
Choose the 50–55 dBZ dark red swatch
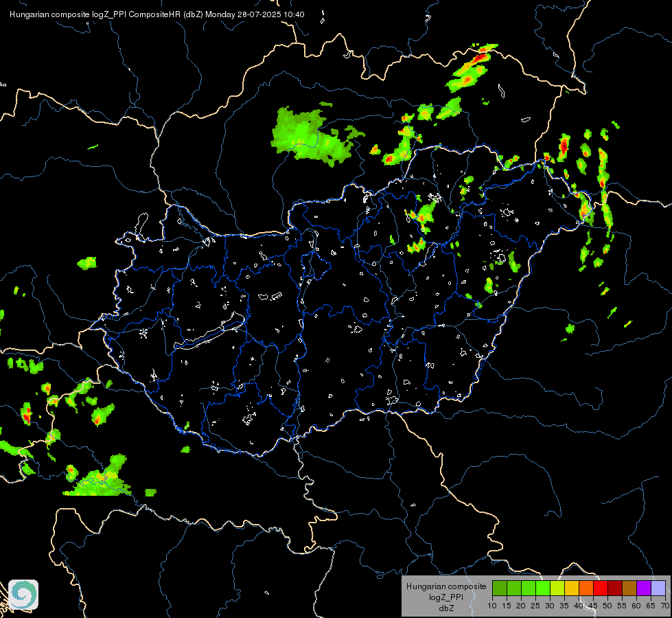click(615, 588)
